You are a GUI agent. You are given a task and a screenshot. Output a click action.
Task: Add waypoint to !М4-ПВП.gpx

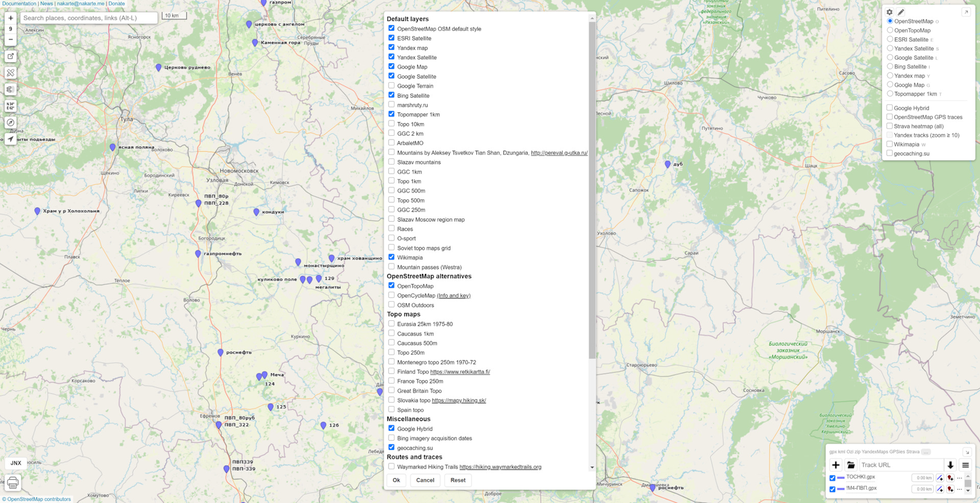(950, 489)
